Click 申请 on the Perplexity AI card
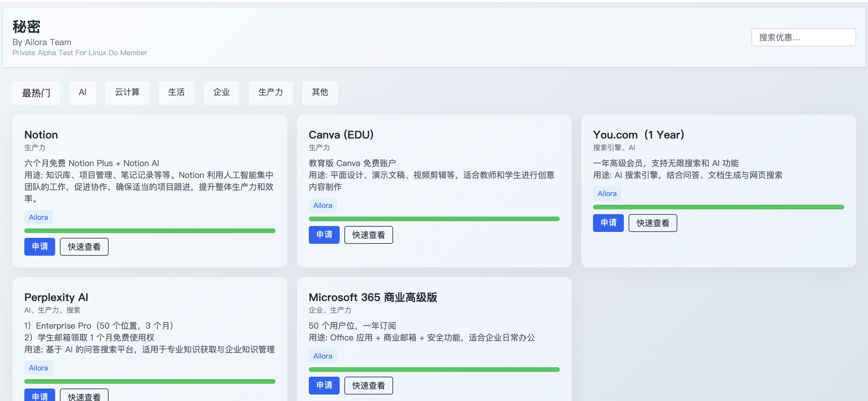The image size is (868, 401). click(x=40, y=395)
